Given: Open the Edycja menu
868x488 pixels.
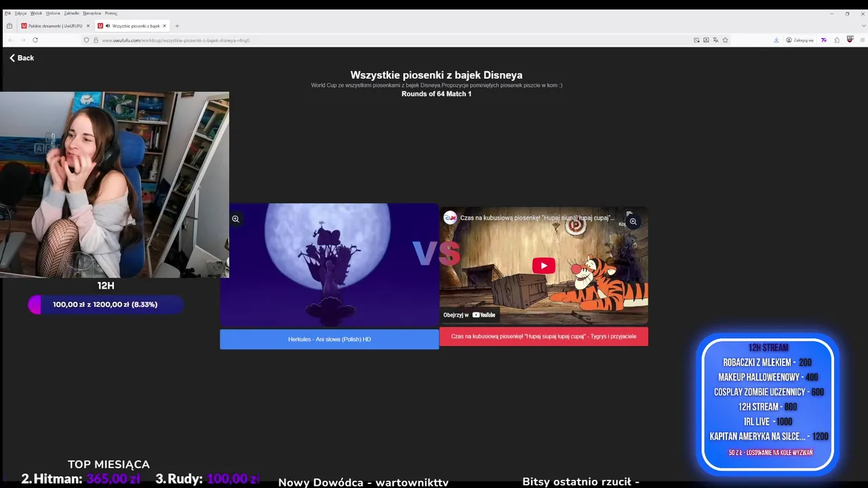Looking at the screenshot, I should pyautogui.click(x=20, y=13).
